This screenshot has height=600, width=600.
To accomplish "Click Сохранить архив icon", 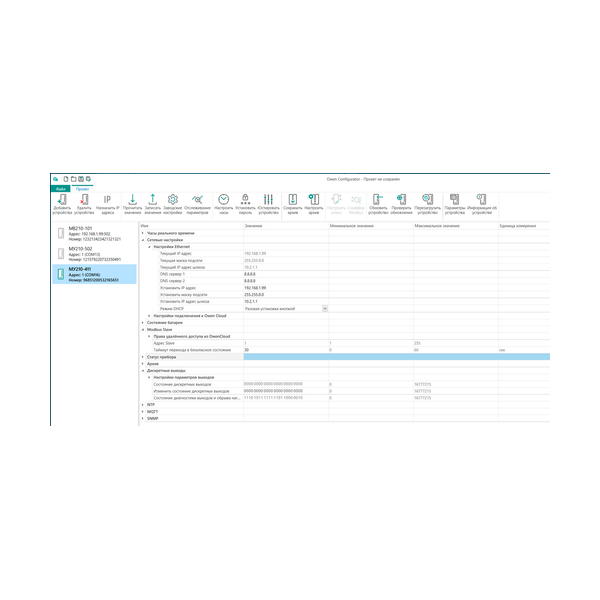I will [292, 200].
